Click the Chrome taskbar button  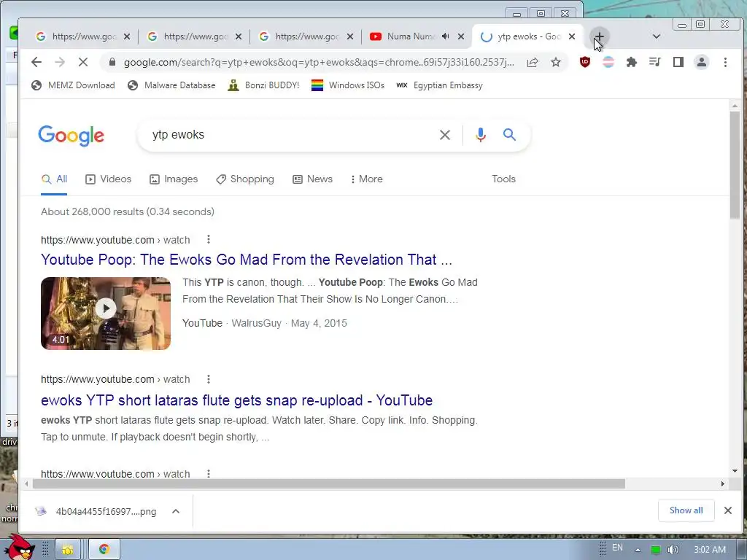(104, 550)
